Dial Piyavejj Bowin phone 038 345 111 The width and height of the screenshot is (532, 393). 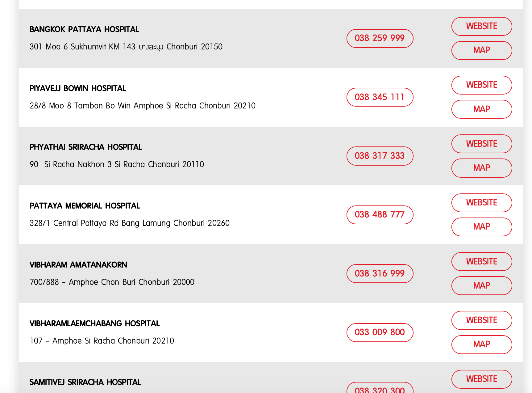[x=380, y=97]
